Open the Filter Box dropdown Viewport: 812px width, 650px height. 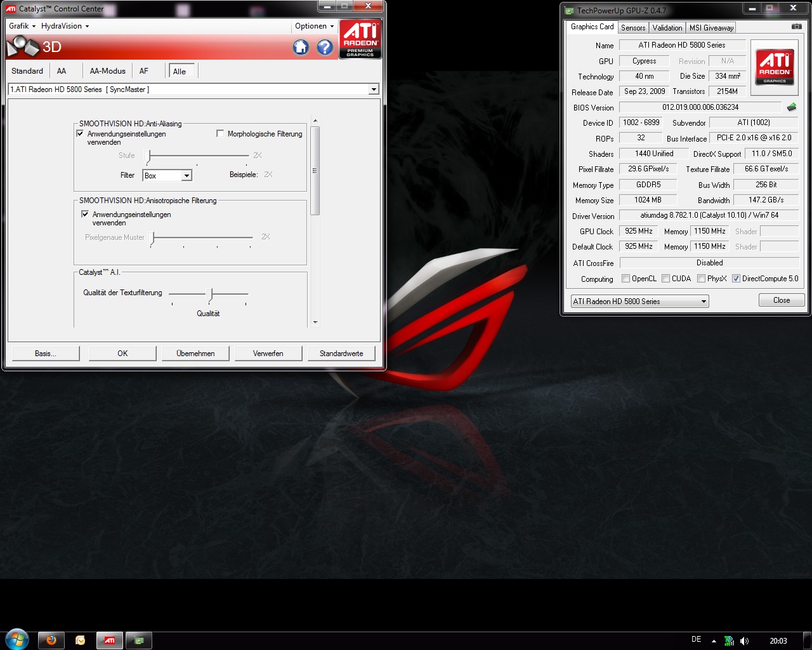point(187,175)
